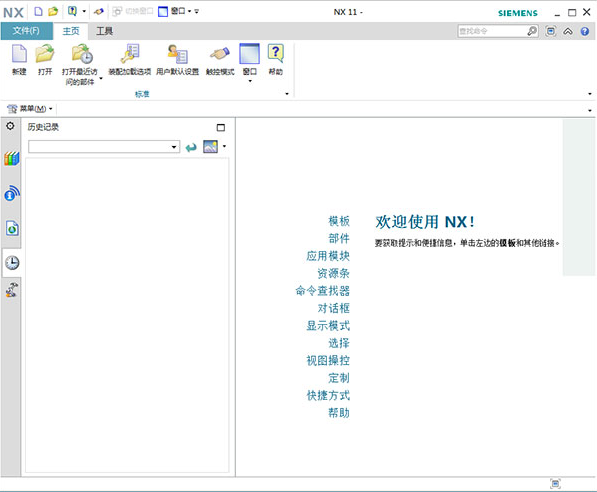Open Customer Defaults (用户默认设置)
The image size is (597, 492).
(x=177, y=54)
